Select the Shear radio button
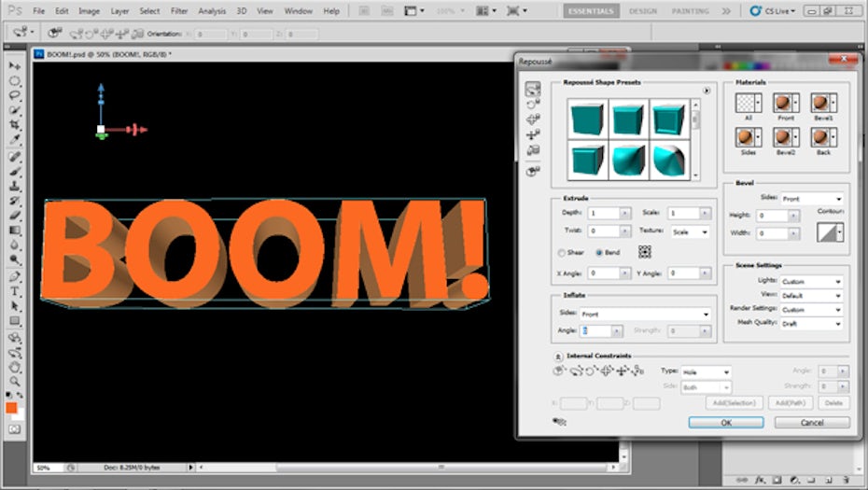The height and width of the screenshot is (490, 868). point(562,253)
